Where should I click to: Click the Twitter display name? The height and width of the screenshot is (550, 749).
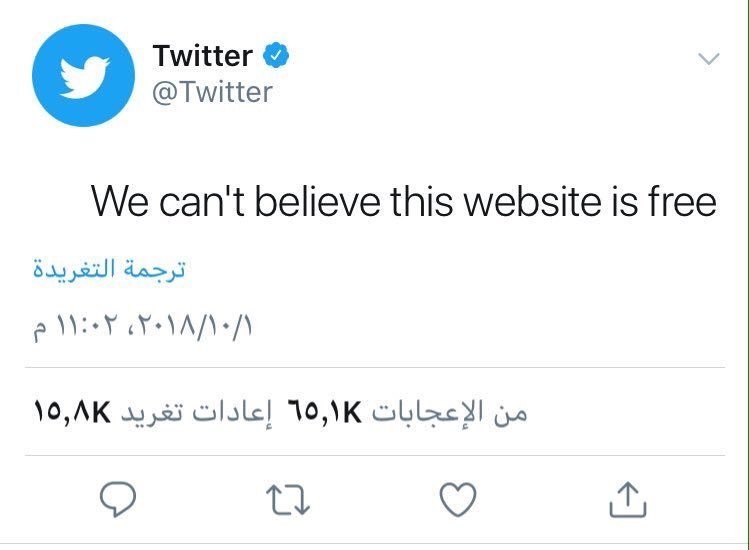[x=202, y=57]
